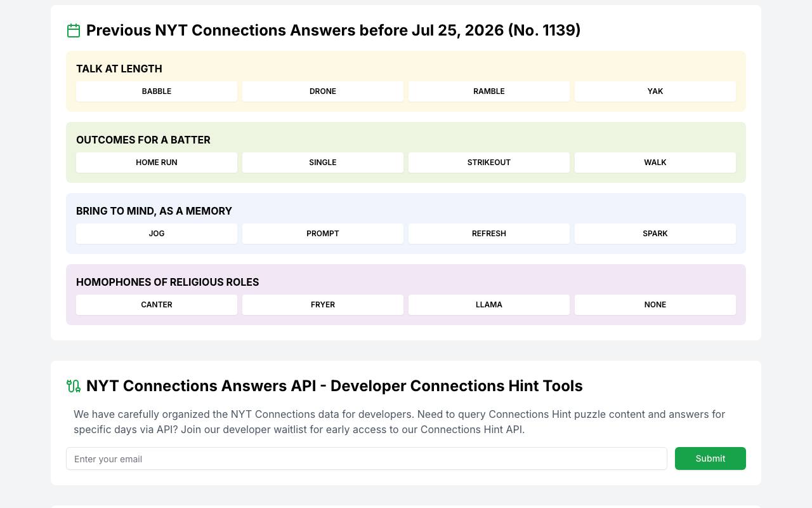The width and height of the screenshot is (812, 508).
Task: Select the SPARK word tile
Action: (x=655, y=234)
